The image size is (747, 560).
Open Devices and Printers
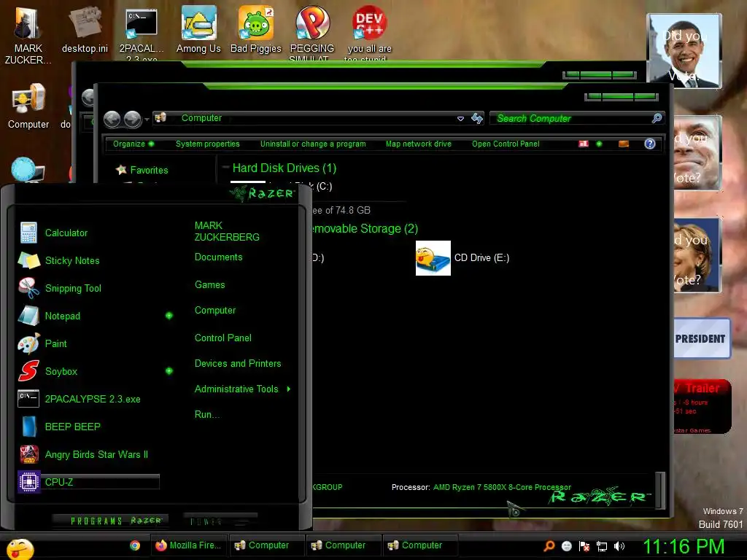pyautogui.click(x=238, y=363)
